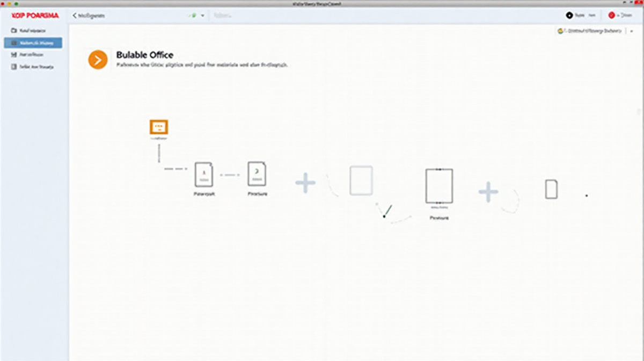Click the red circle icon in the top toolbar
This screenshot has height=361, width=644.
[611, 16]
